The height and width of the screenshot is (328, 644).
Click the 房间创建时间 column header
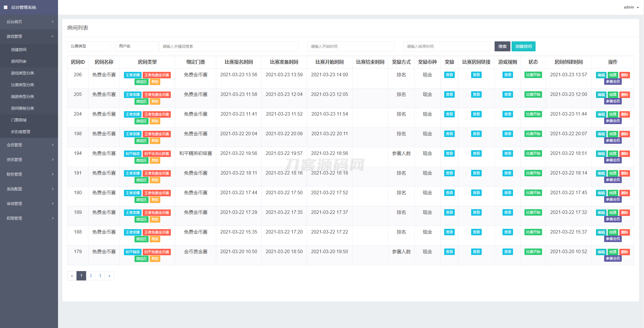(568, 62)
